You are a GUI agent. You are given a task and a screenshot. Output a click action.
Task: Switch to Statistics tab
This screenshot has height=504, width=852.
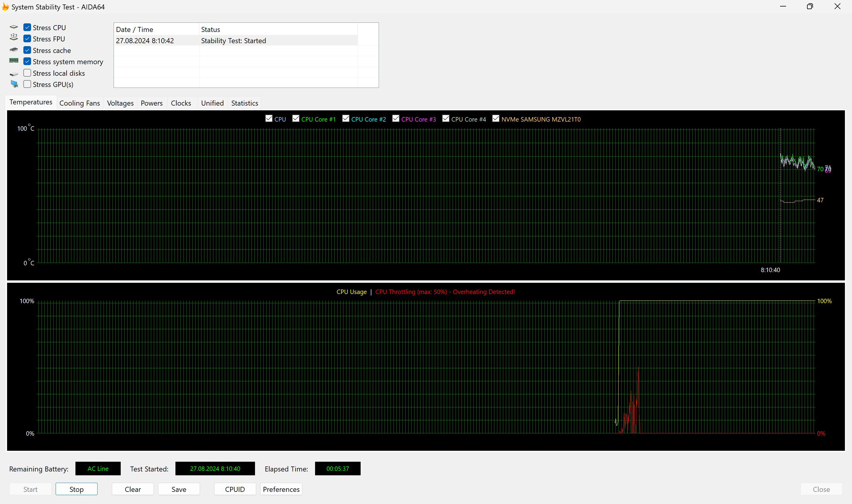point(244,103)
